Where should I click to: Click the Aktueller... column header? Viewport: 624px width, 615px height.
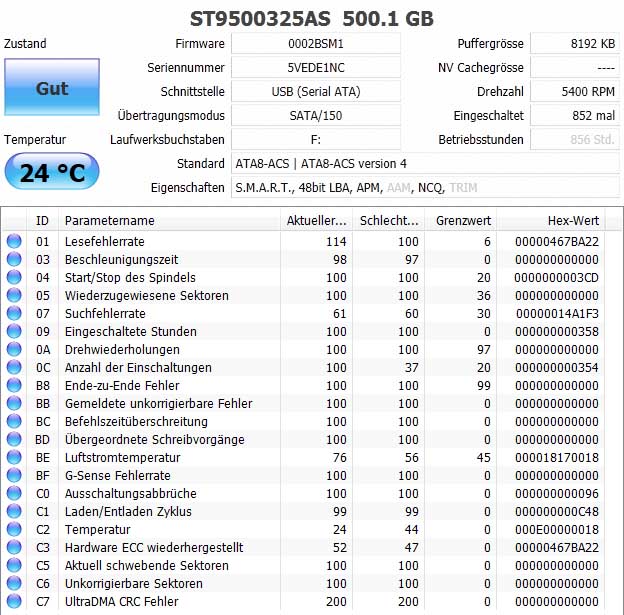pos(316,220)
